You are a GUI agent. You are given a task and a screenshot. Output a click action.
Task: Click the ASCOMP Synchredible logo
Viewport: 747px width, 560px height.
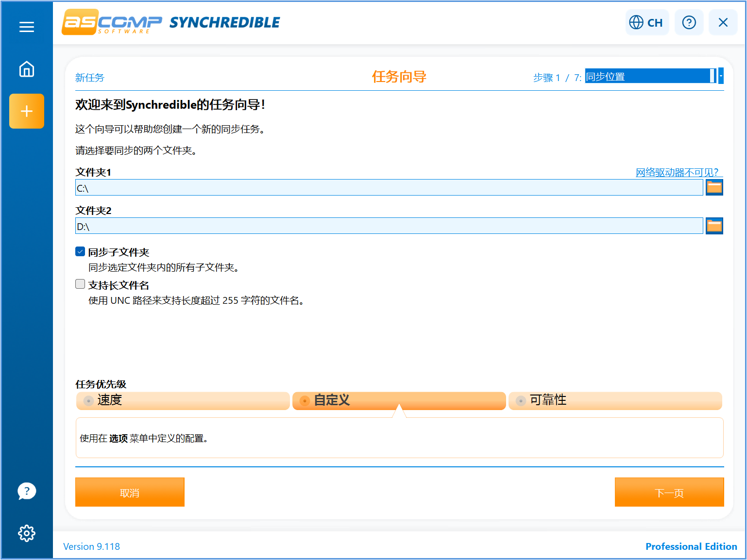click(x=171, y=22)
